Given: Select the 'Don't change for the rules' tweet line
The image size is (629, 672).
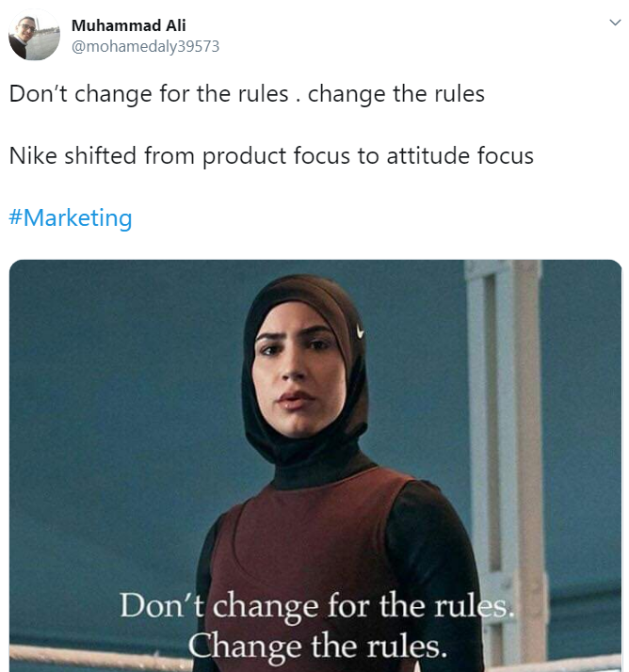Looking at the screenshot, I should (x=247, y=94).
